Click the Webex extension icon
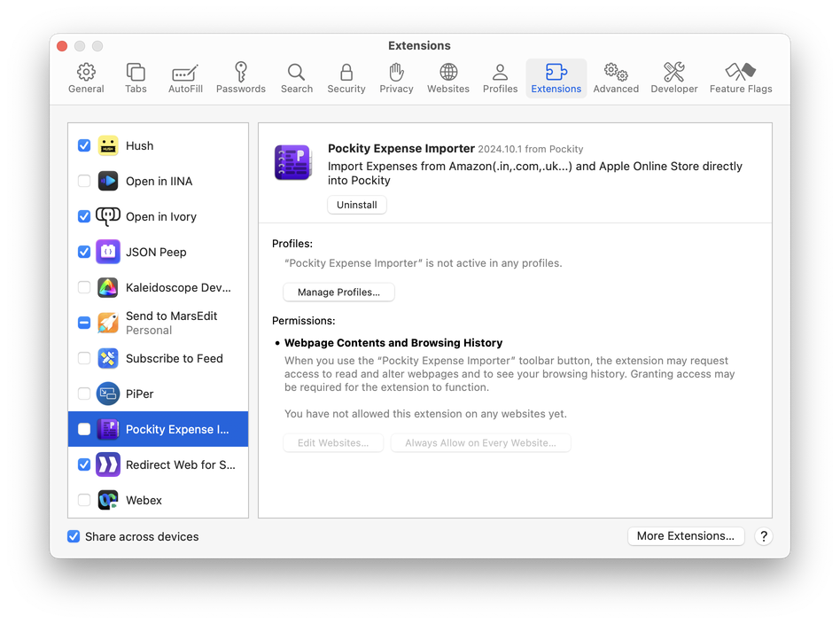This screenshot has height=624, width=840. (x=108, y=500)
